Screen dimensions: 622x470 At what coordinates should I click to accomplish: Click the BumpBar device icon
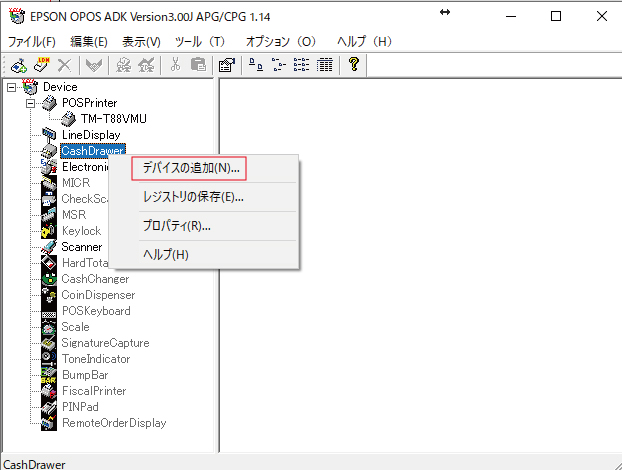tap(49, 375)
